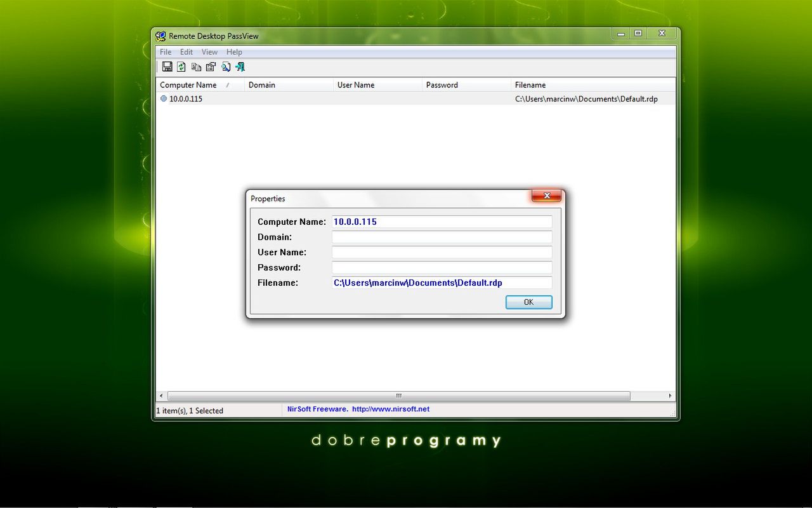
Task: Click OK in the Properties dialog
Action: point(529,302)
